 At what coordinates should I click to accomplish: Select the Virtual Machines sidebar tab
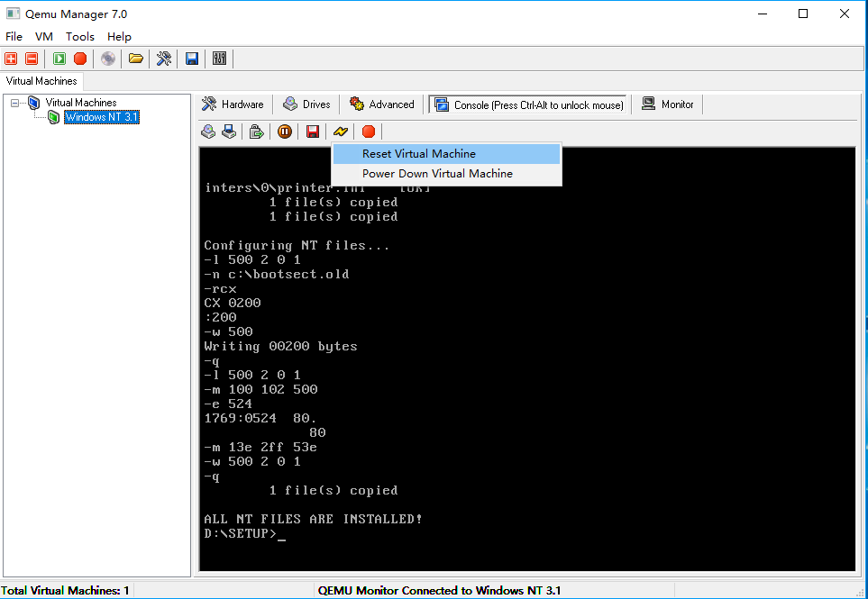coord(41,81)
